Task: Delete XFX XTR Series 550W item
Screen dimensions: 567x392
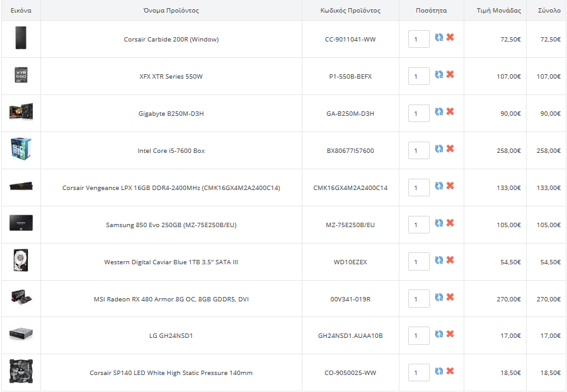Action: pyautogui.click(x=450, y=74)
